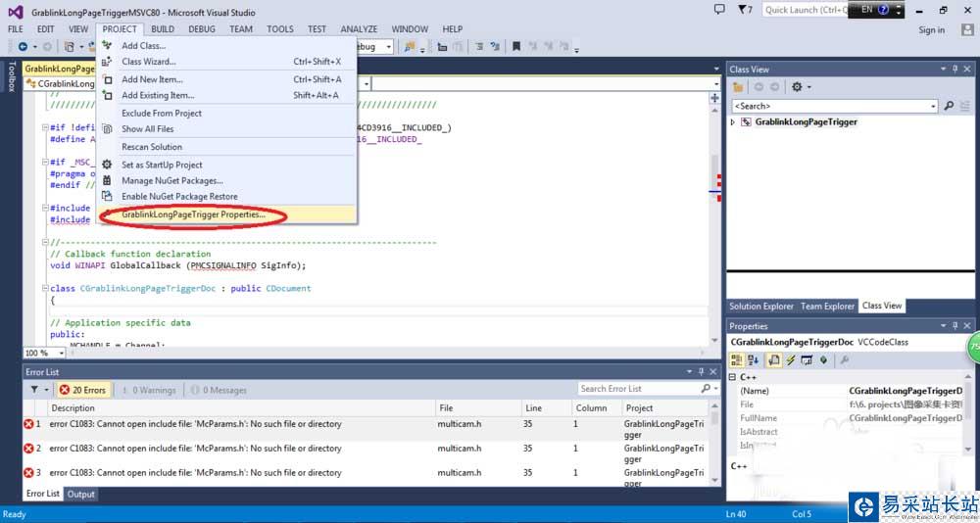Open the CGrablinkLong scope dropdown
The width and height of the screenshot is (980, 523).
tap(61, 83)
